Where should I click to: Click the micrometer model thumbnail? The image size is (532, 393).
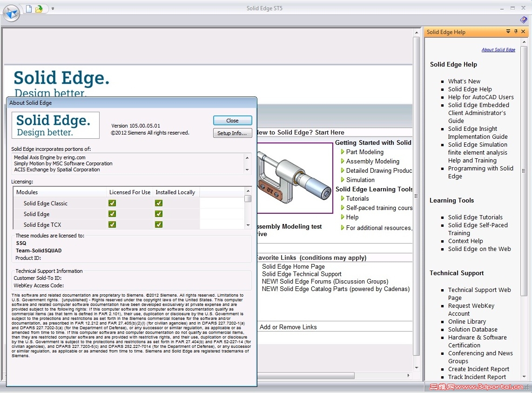[295, 178]
